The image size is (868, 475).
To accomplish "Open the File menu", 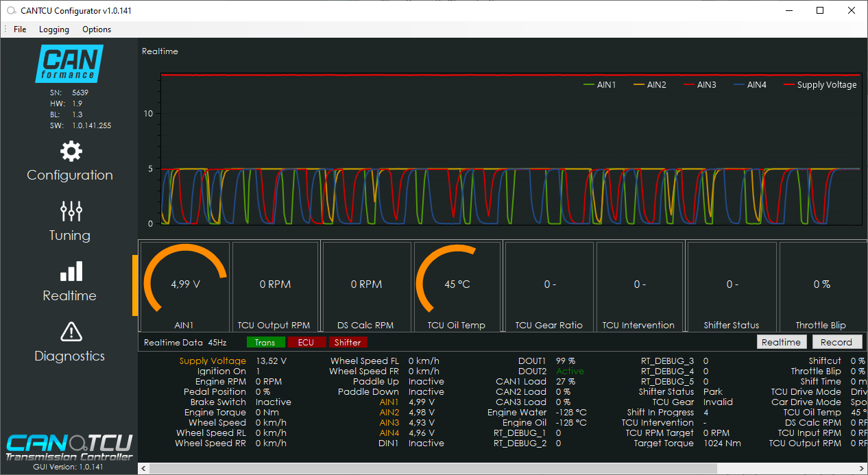I will [20, 29].
